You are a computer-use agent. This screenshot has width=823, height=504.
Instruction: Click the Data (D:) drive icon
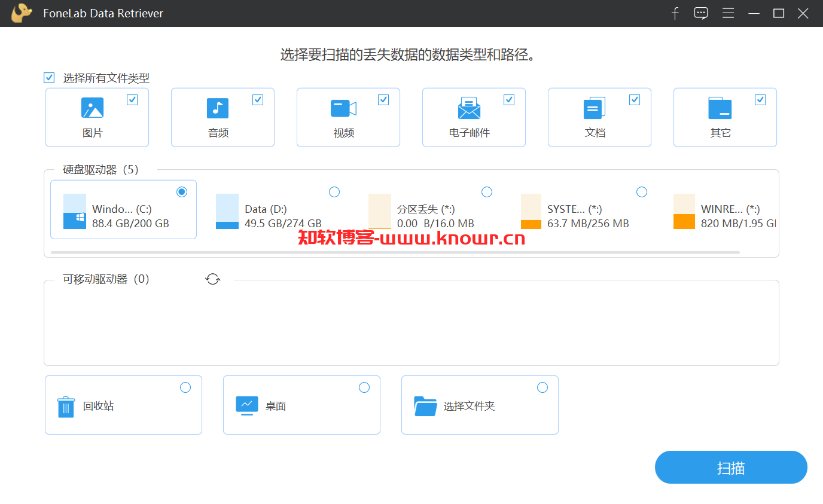227,211
